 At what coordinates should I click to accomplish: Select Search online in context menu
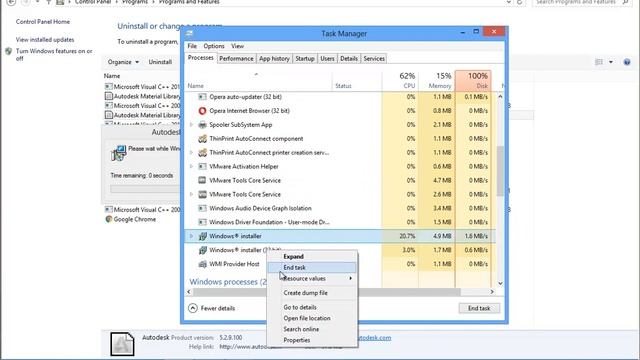tap(312, 329)
